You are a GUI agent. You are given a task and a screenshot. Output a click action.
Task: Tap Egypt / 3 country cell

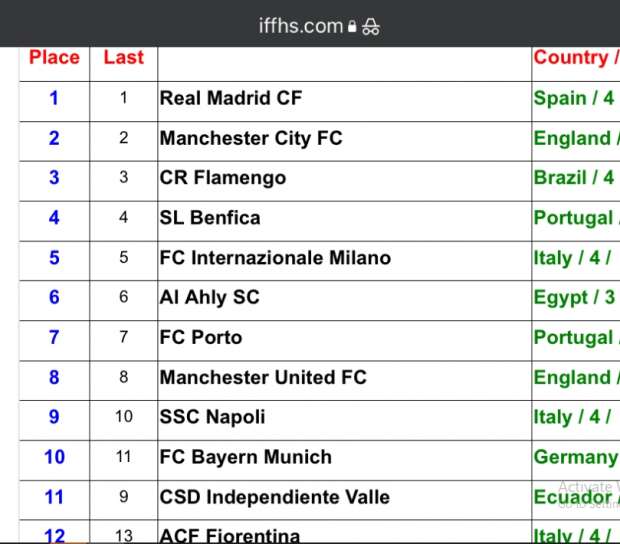coord(574,298)
